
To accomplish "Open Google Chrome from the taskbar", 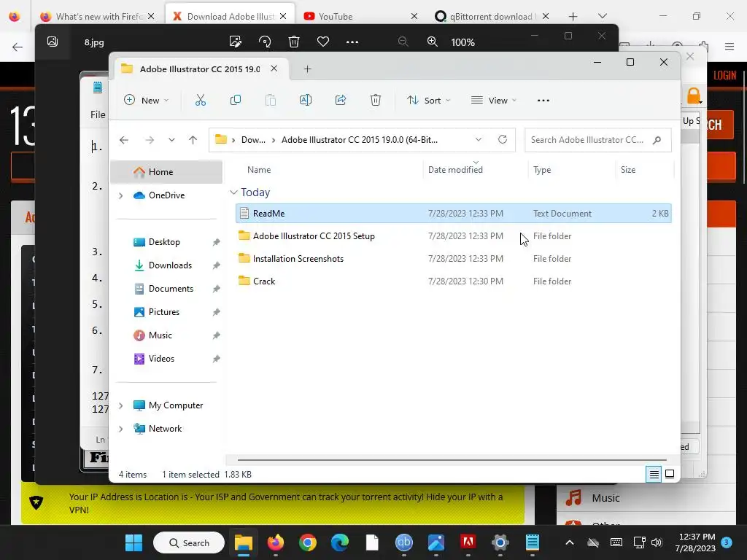I will point(308,542).
